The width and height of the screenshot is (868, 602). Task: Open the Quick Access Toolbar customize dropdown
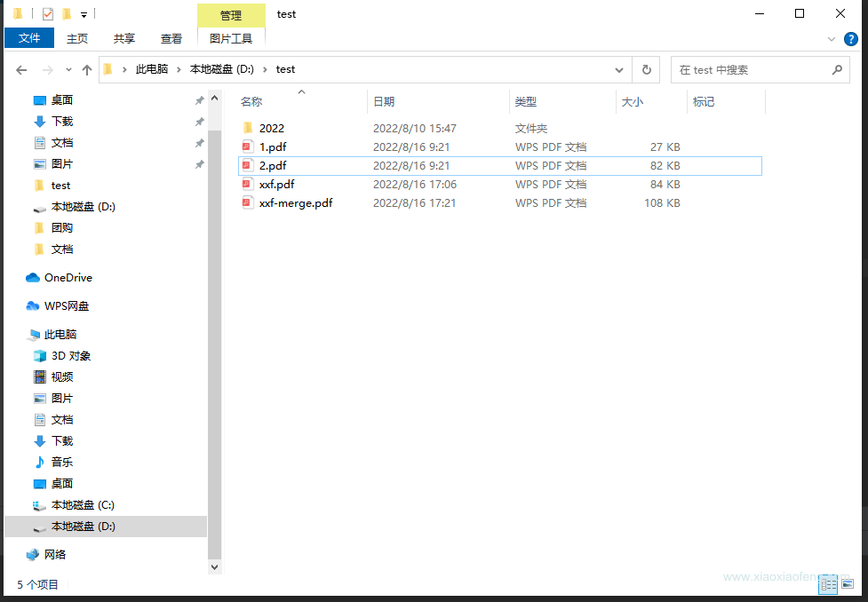point(84,15)
